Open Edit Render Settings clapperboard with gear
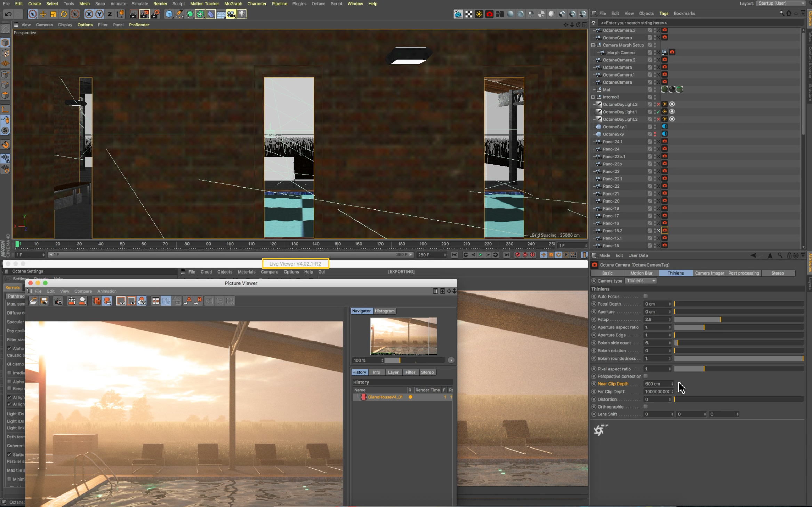The width and height of the screenshot is (812, 507). click(155, 14)
